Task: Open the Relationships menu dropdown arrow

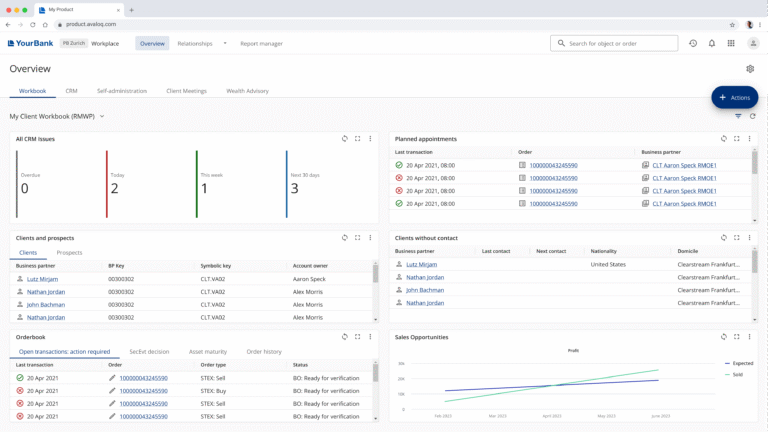Action: pyautogui.click(x=225, y=43)
